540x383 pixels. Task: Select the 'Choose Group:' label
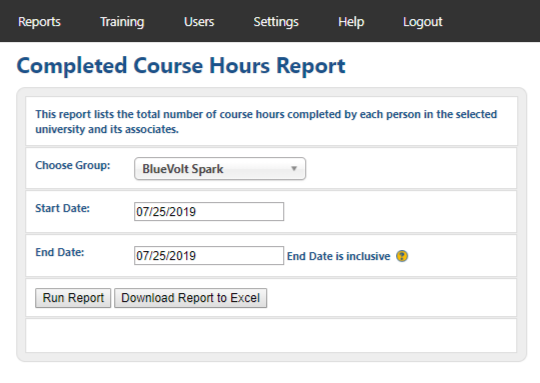pyautogui.click(x=73, y=165)
